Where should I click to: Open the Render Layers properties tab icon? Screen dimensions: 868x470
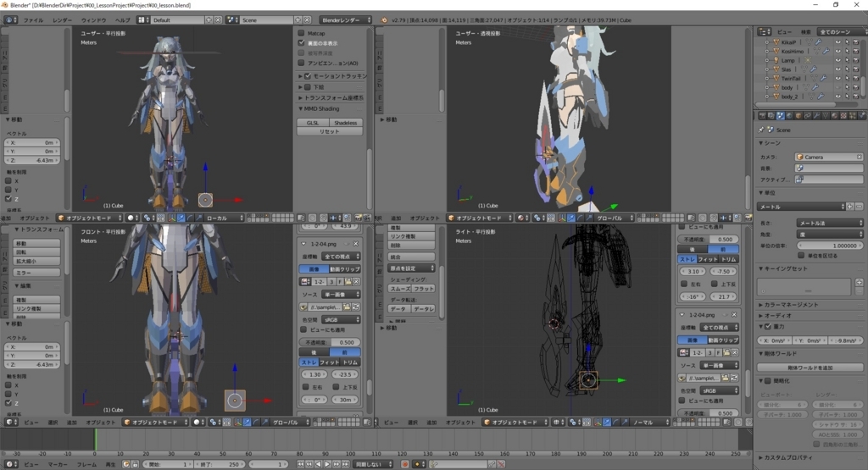(771, 115)
